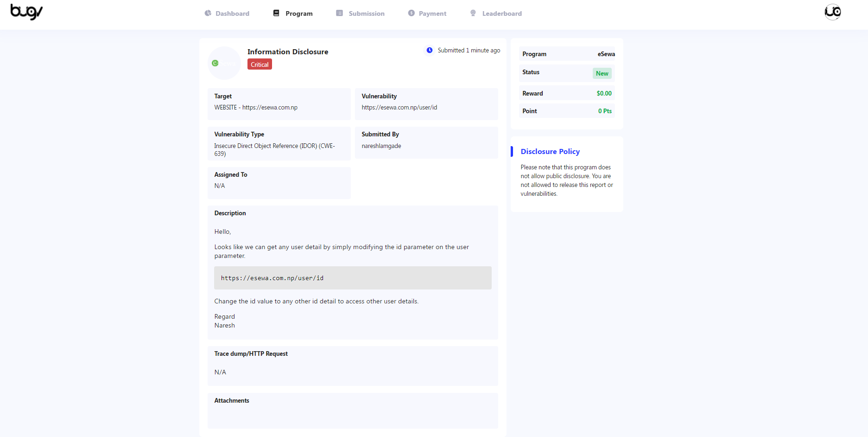Screen dimensions: 868x437
Task: Click the Bugv logo
Action: coord(26,12)
